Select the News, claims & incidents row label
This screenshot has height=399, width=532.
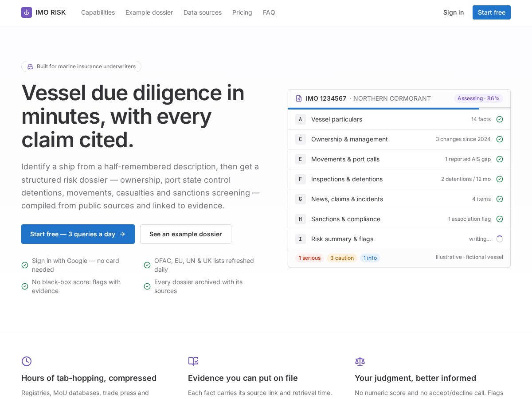347,199
